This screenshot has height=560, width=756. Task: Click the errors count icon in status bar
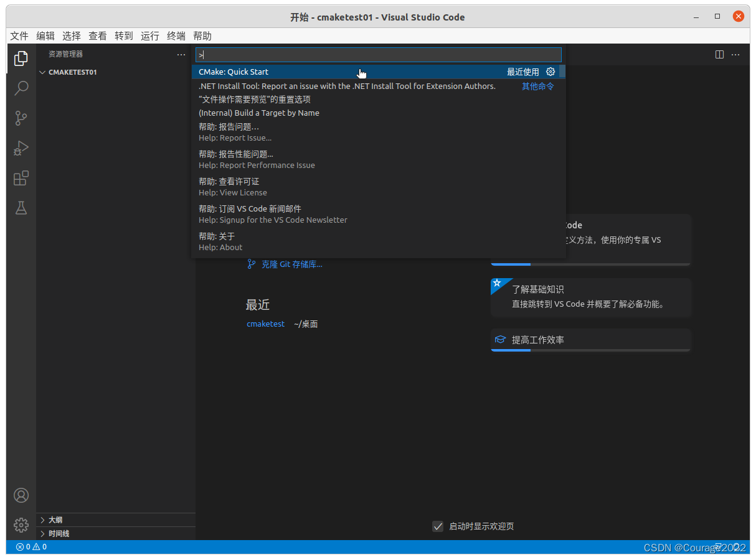coord(19,547)
